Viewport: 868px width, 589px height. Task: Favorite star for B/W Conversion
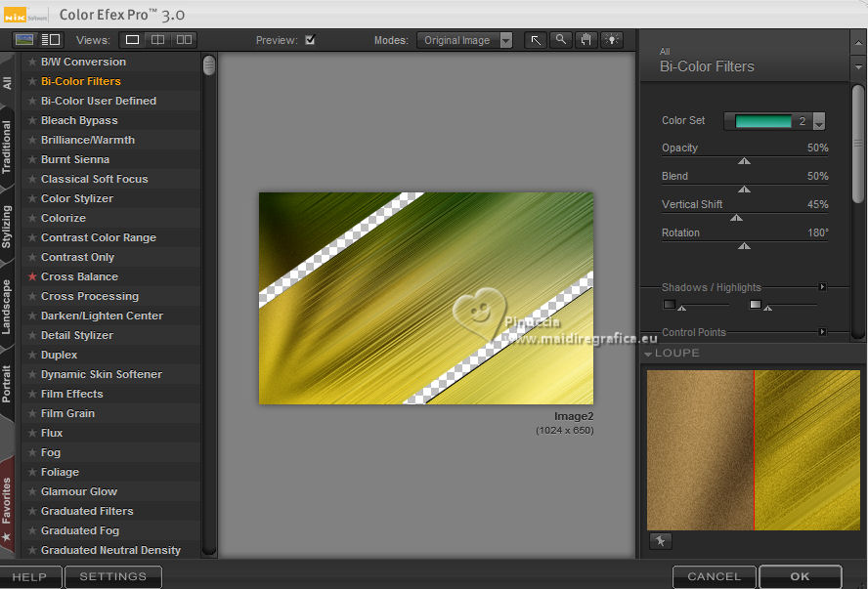pos(32,62)
